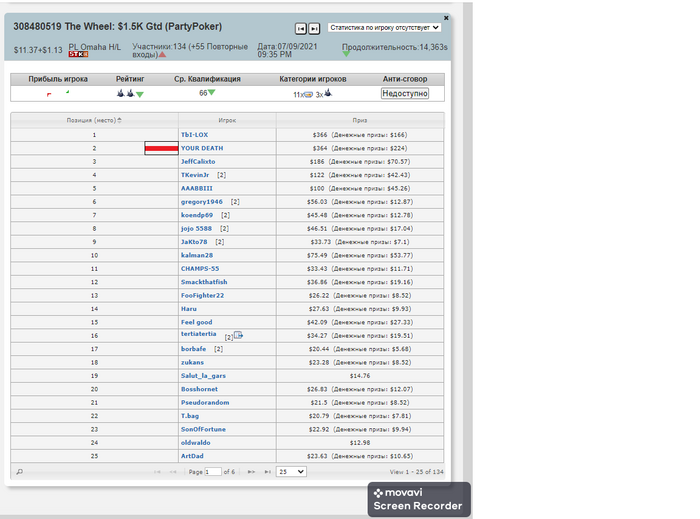Open player FooFighter22 profile
Image resolution: width=700 pixels, height=519 pixels.
point(202,295)
